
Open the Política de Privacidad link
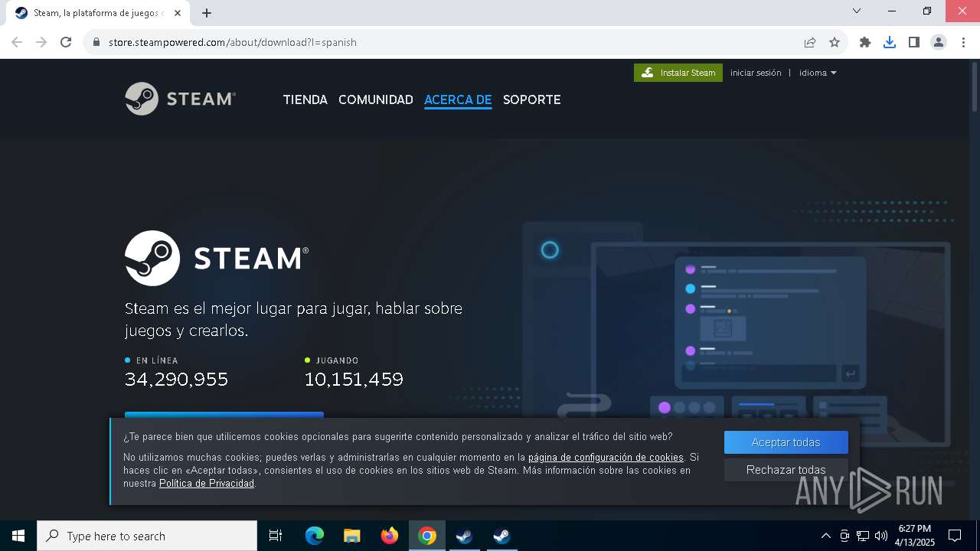click(x=207, y=484)
